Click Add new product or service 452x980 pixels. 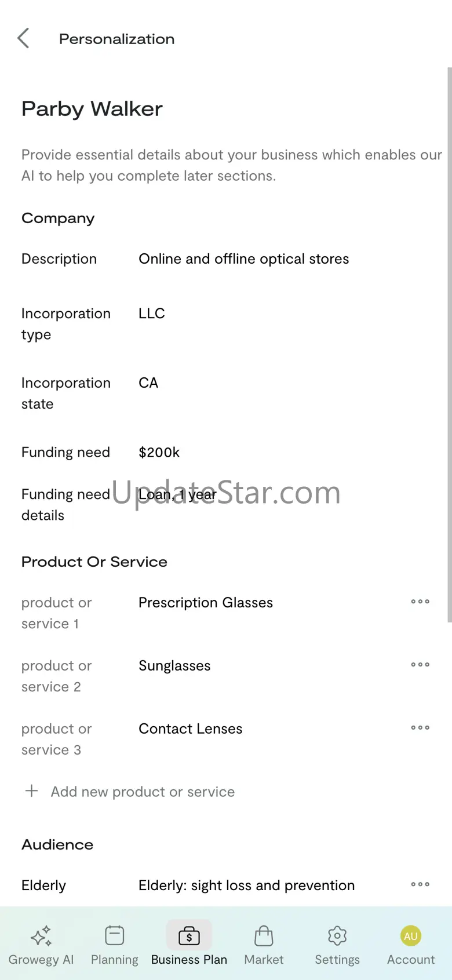click(x=143, y=792)
